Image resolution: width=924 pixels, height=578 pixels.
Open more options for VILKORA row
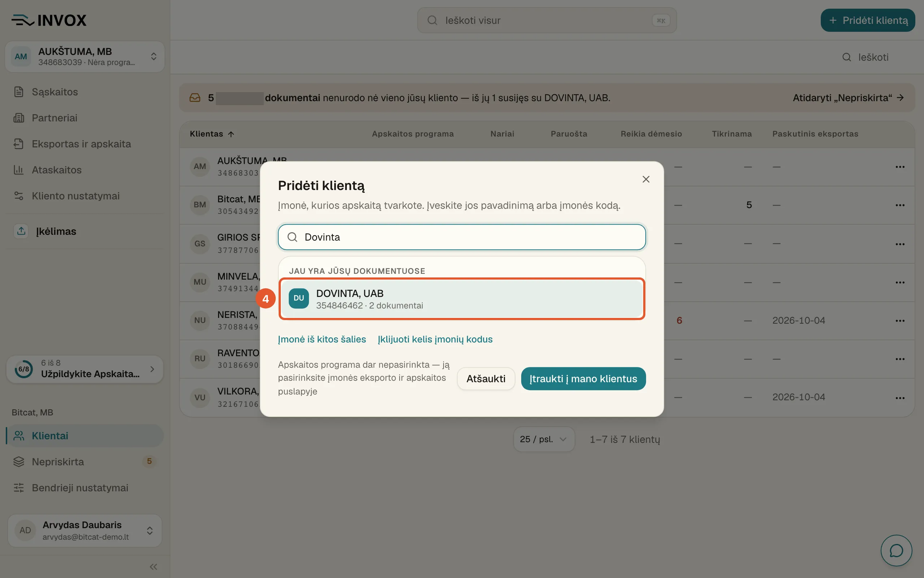click(900, 398)
